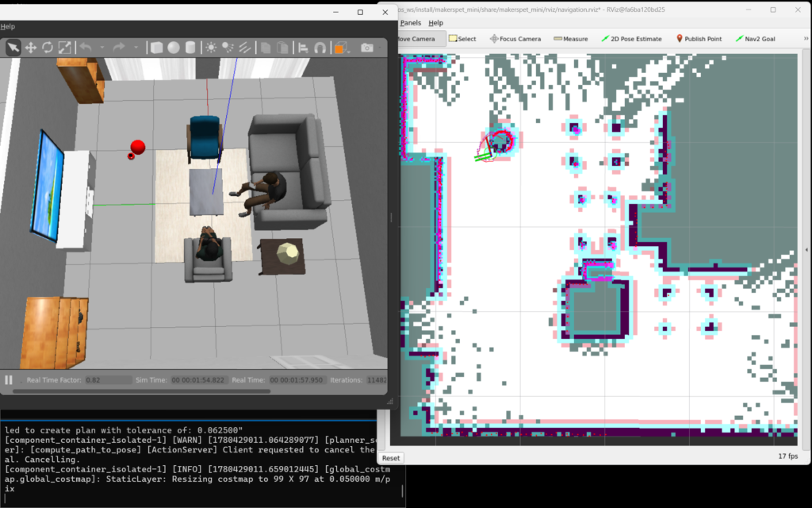Open the Help menu in Gazebo window

pos(8,26)
